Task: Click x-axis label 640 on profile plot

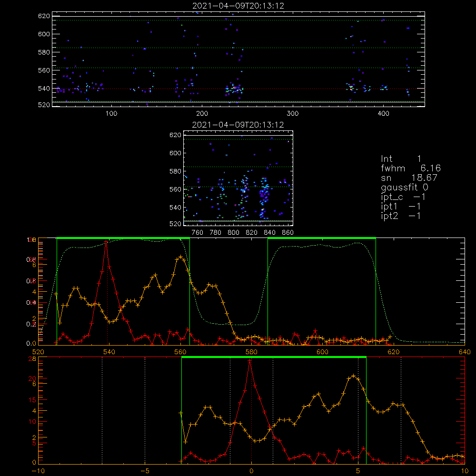Action: pos(465,352)
